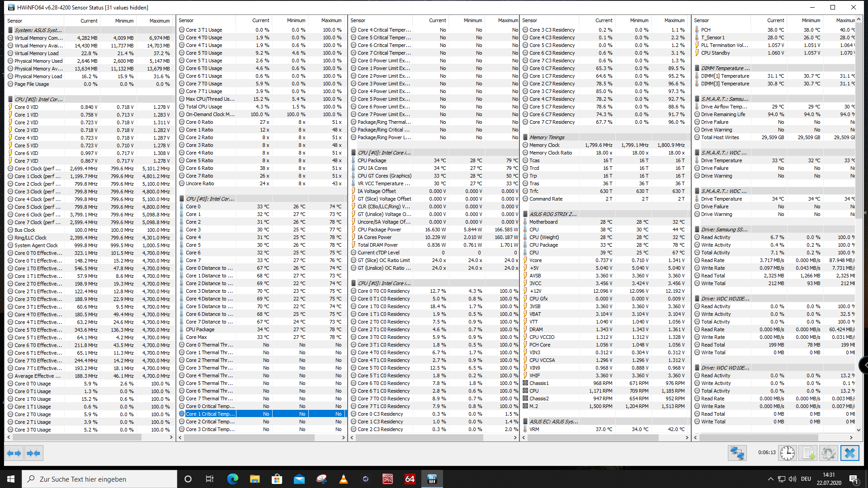Screen dimensions: 868x488
Task: Click the elapsed time 0:06:13
Action: pos(767,452)
